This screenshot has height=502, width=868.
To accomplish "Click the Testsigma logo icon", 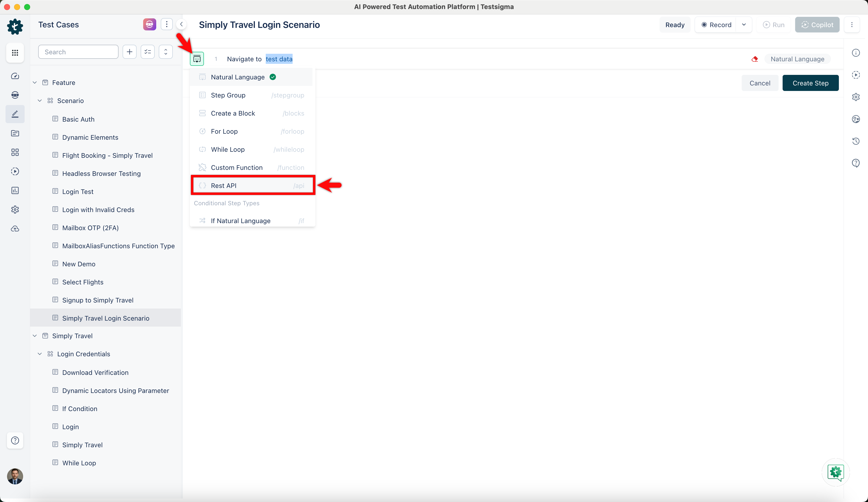I will pos(15,27).
